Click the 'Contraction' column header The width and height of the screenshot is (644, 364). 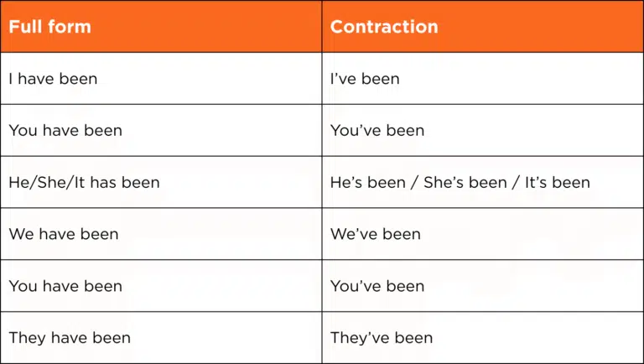click(x=383, y=26)
